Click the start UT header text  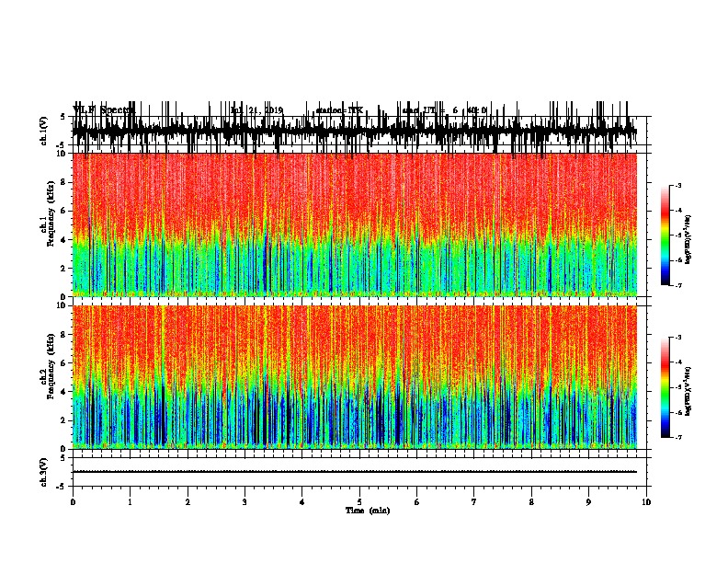pyautogui.click(x=444, y=110)
